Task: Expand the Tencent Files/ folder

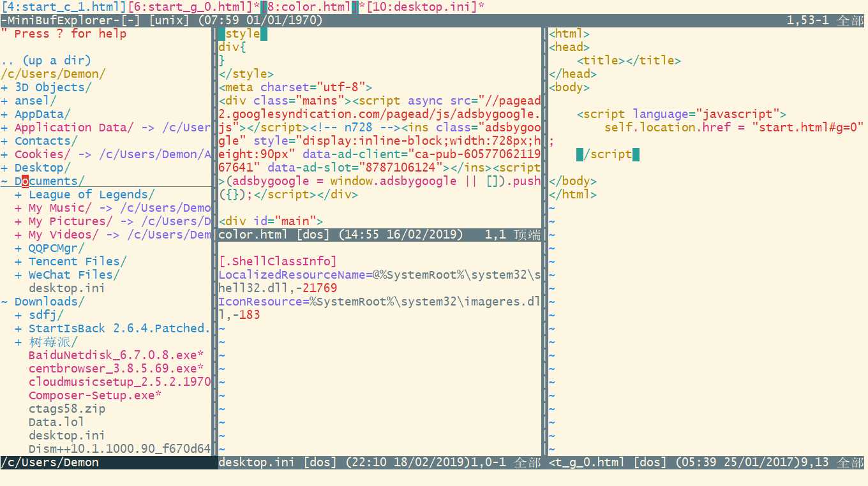Action: [71, 261]
